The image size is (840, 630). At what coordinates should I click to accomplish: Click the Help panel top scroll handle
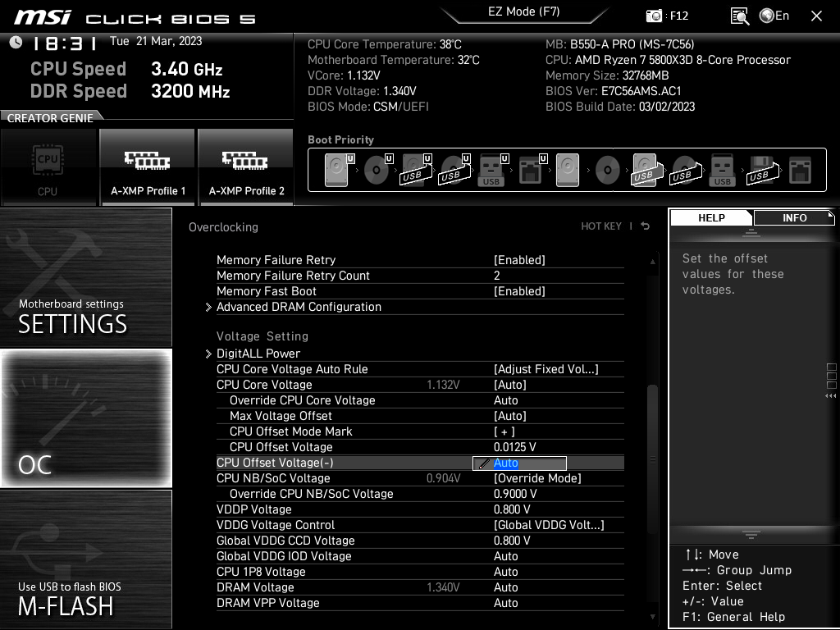(751, 232)
